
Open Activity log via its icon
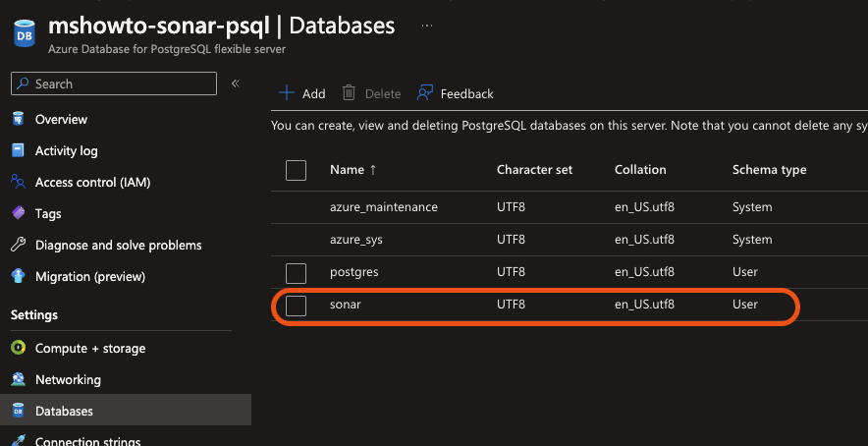(x=18, y=150)
